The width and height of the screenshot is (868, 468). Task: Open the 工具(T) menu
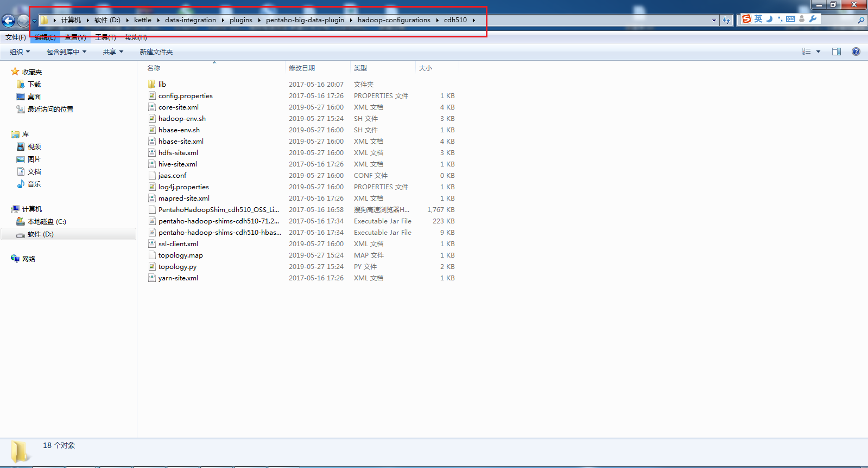[105, 37]
